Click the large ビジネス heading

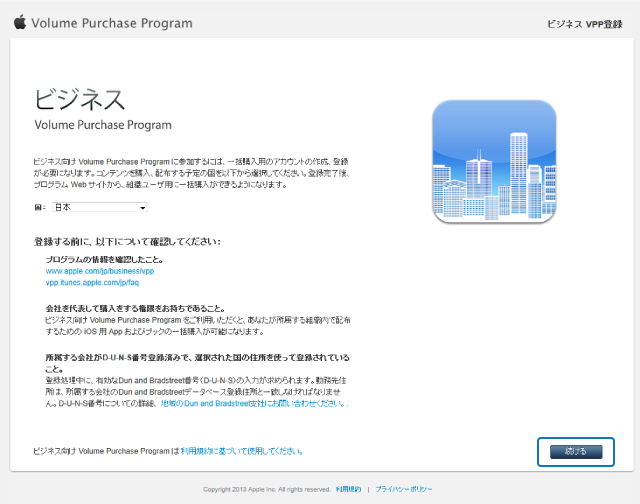tap(80, 100)
